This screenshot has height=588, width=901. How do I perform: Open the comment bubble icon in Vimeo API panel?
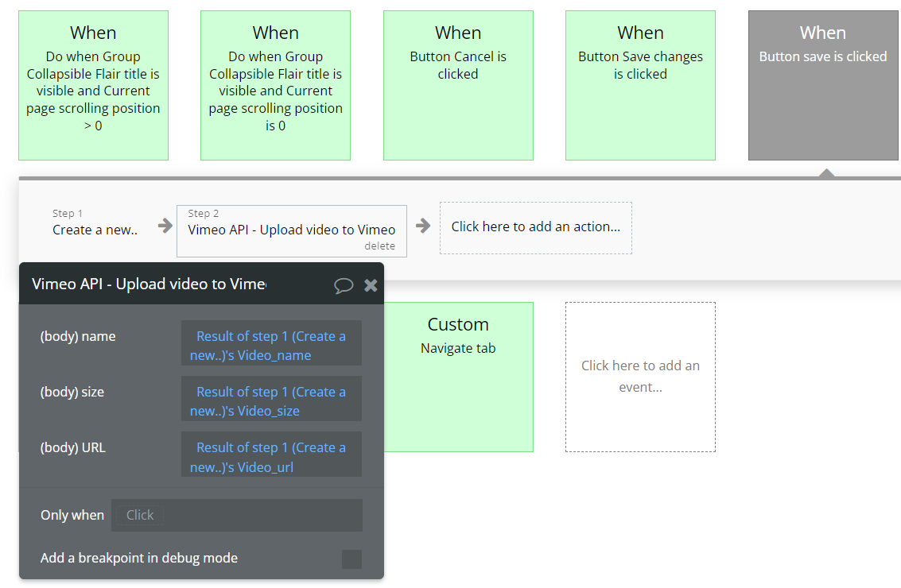pos(343,284)
